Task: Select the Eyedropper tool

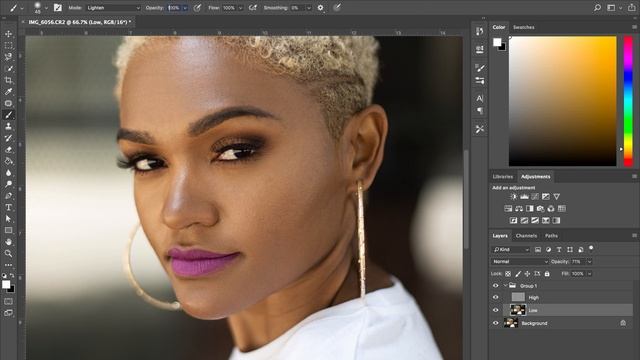Action: (8, 92)
